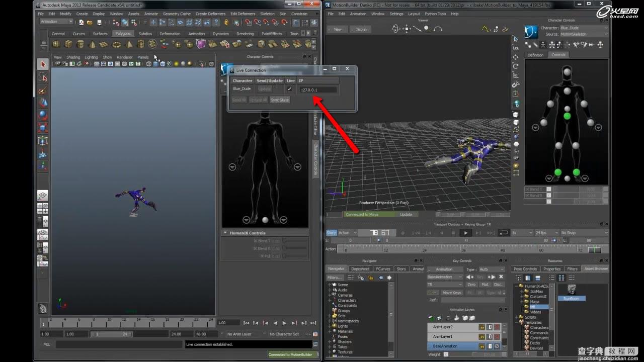Select MotionBuilder viewer pan/move camera icon
Screen dimensions: 644x362
(407, 29)
